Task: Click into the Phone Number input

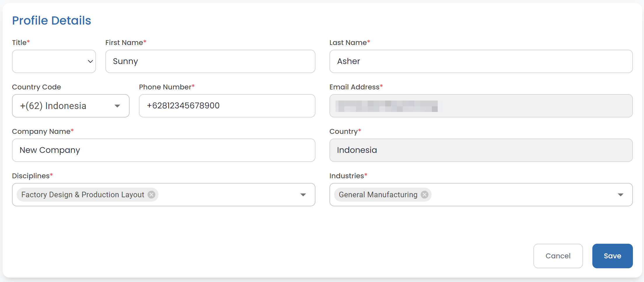Action: click(x=227, y=106)
